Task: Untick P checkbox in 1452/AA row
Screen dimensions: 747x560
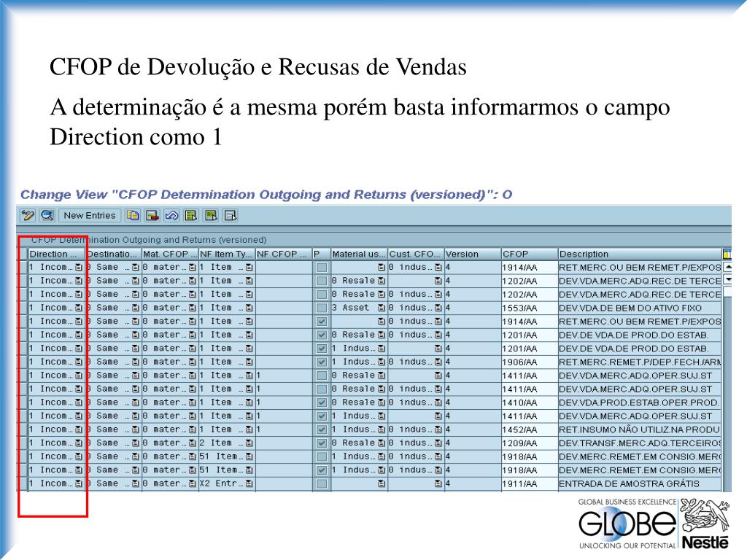Action: pyautogui.click(x=322, y=429)
